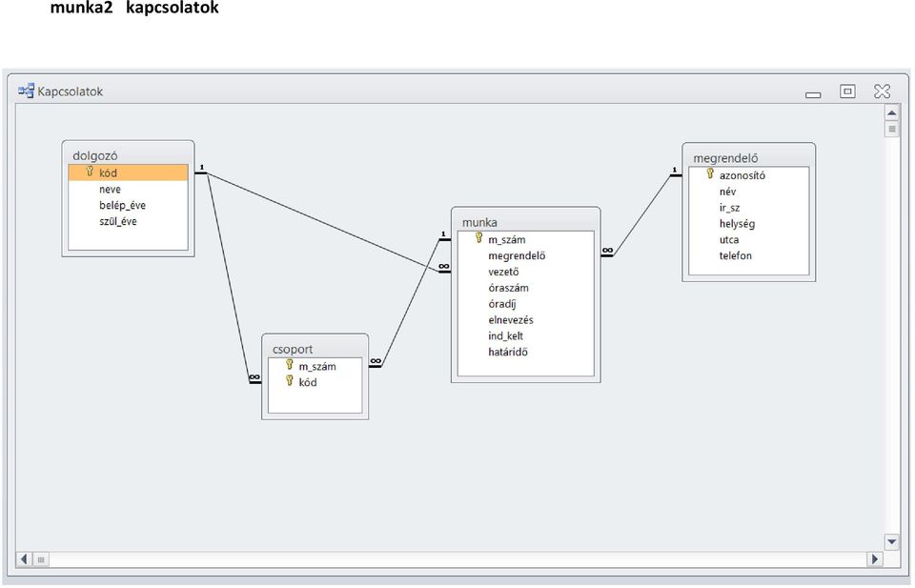Click the key icon beside kód in dolgozó

click(x=90, y=172)
